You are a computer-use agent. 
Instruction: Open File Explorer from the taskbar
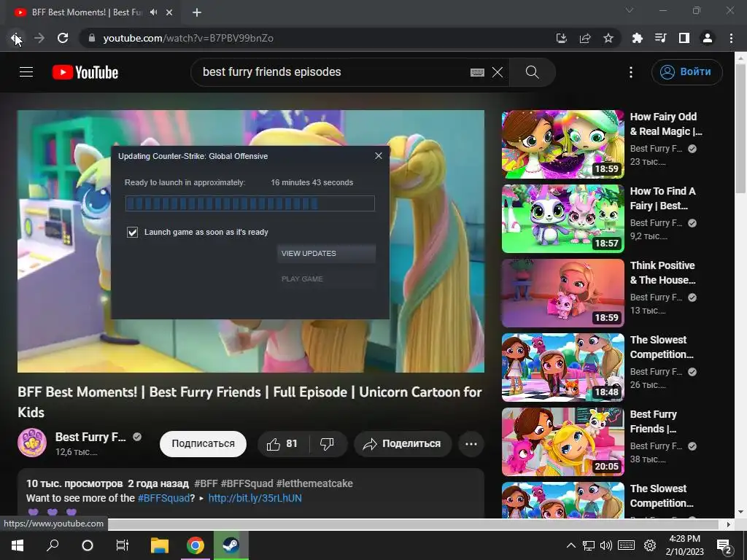click(x=160, y=545)
